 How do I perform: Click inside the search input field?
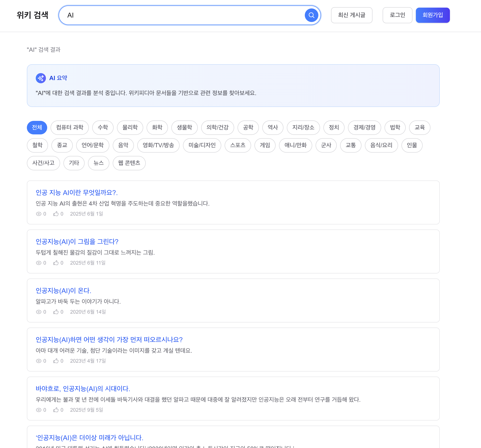[x=169, y=15]
